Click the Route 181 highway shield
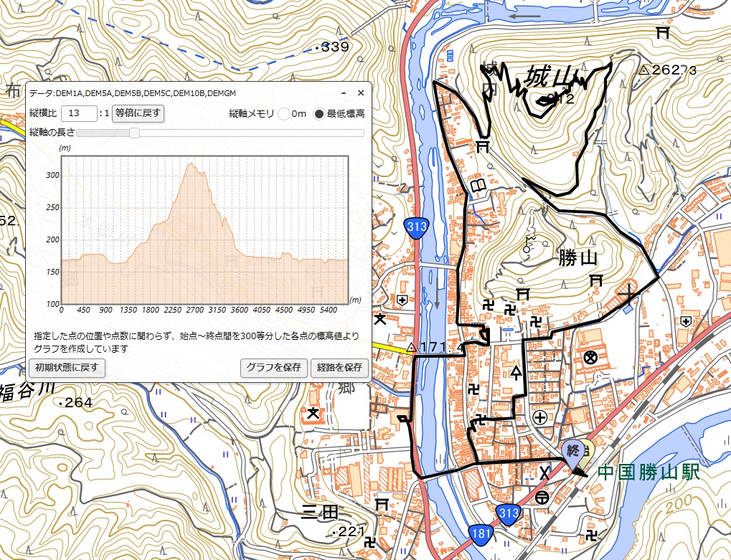The width and height of the screenshot is (731, 560). [x=479, y=533]
